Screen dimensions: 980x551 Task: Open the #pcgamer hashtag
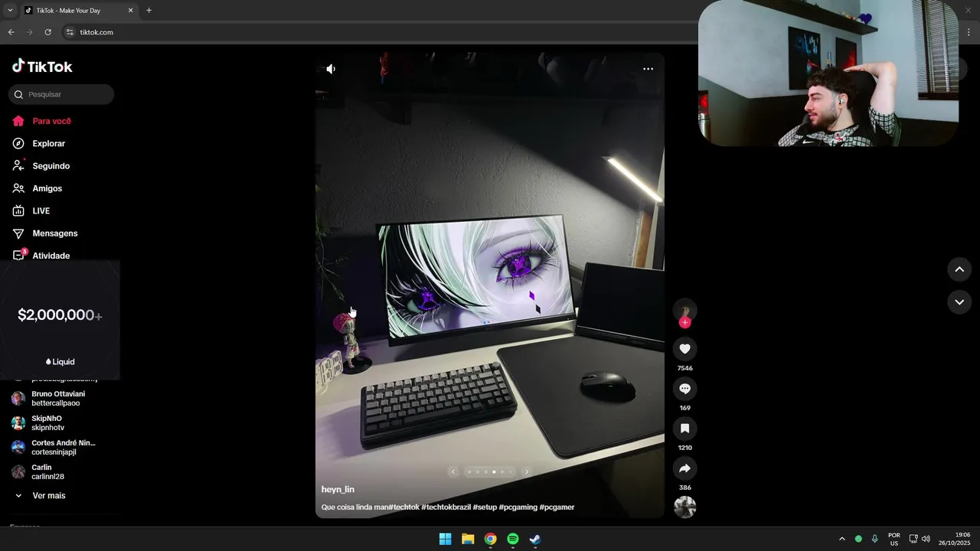[557, 507]
